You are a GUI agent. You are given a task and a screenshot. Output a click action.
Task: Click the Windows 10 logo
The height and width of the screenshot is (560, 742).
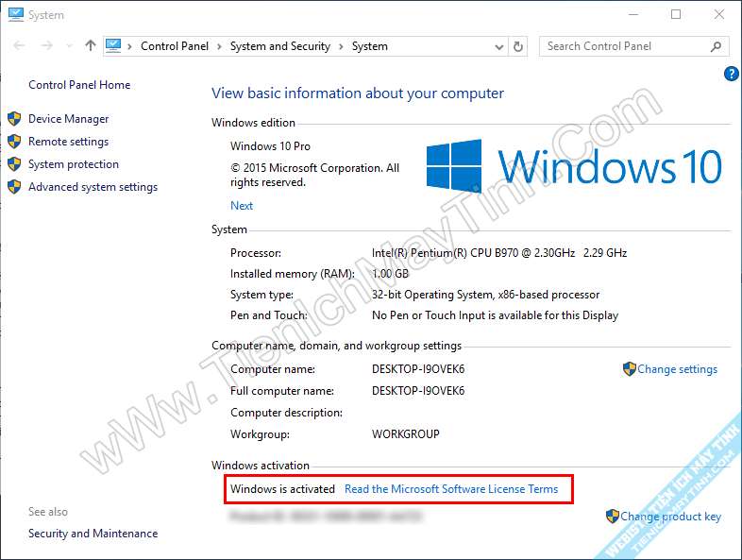tap(574, 165)
